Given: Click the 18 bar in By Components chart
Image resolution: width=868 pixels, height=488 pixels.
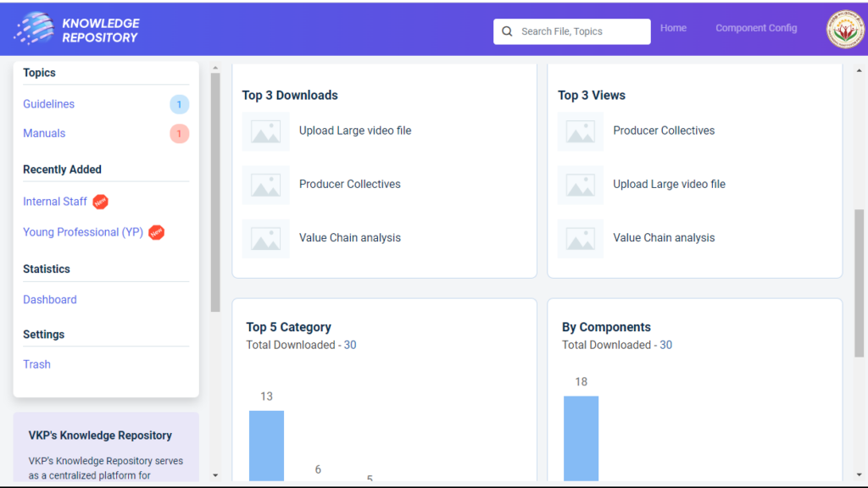Looking at the screenshot, I should click(581, 437).
